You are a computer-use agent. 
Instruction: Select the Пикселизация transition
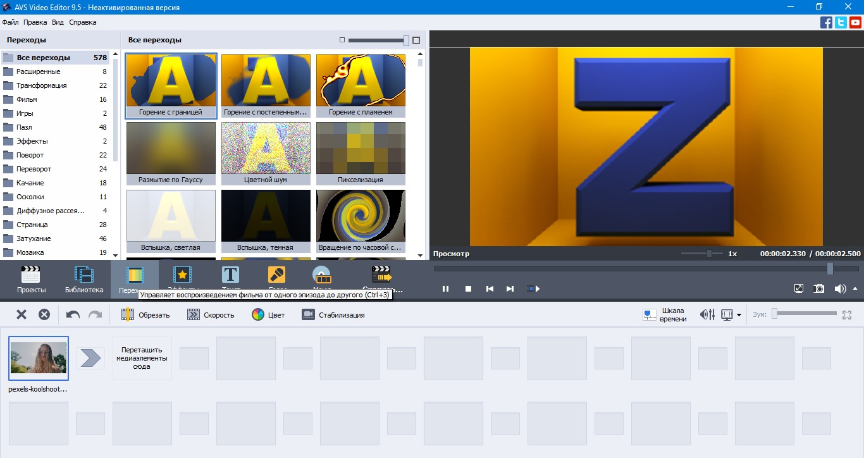click(360, 153)
